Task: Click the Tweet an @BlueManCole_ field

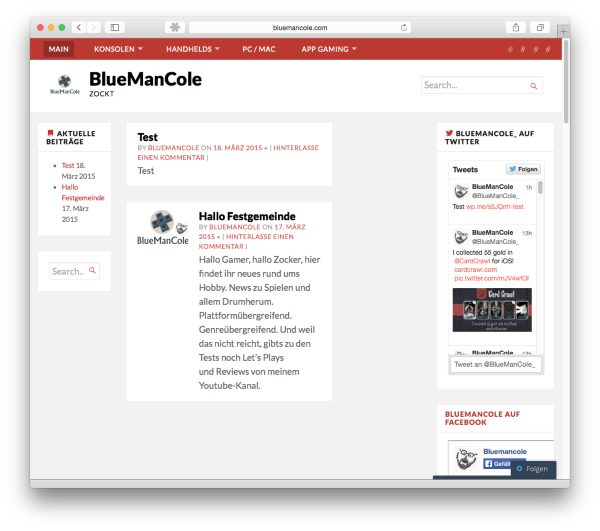Action: tap(495, 364)
